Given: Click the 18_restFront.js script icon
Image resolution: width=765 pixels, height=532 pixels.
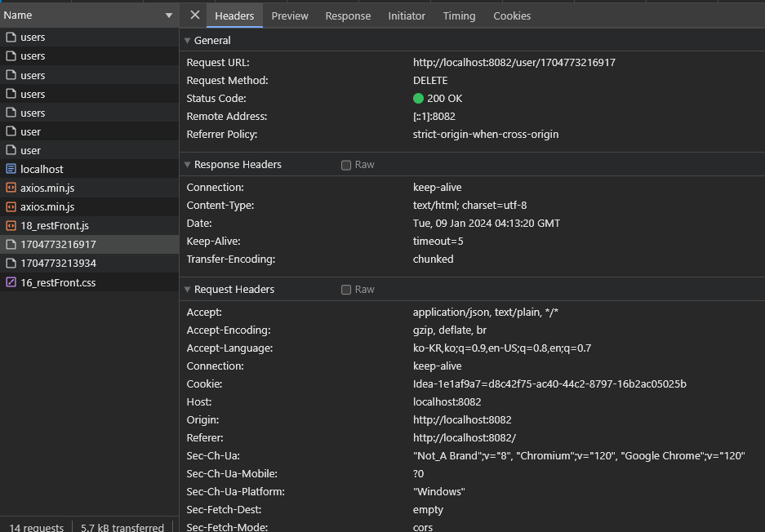Looking at the screenshot, I should (x=11, y=226).
